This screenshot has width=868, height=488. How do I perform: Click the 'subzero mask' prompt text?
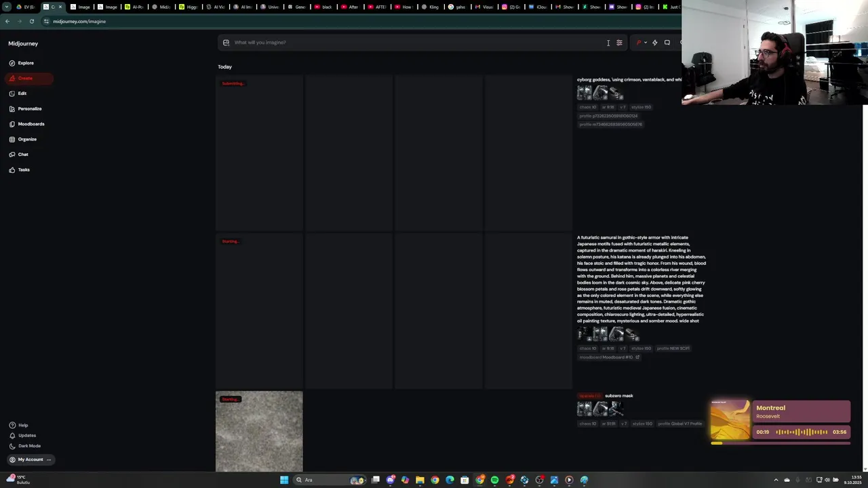click(618, 396)
